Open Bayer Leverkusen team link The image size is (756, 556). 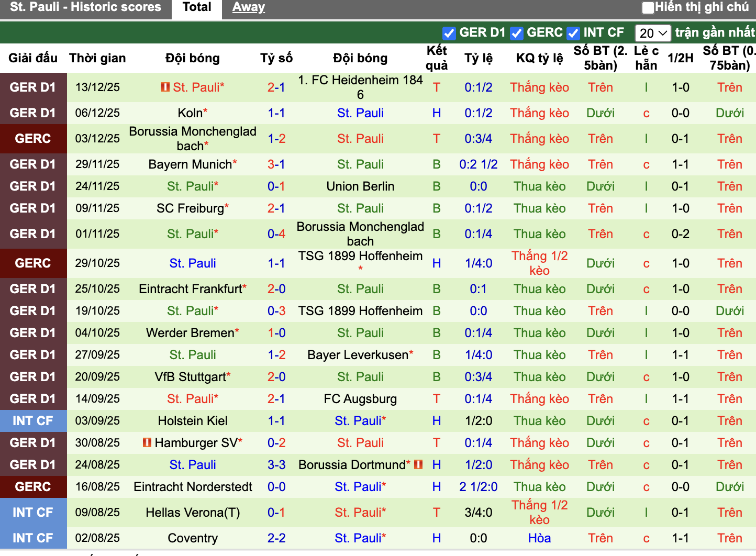point(358,355)
